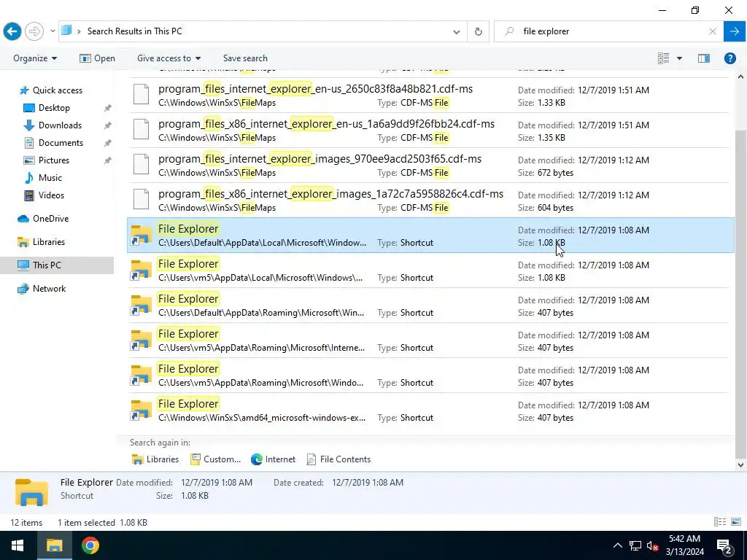Screen dimensions: 747x560
Task: Select program_files_x86_internet_explorer_en-us_1a6a9dd9f26fbb24.cdf-ms file
Action: coord(429,131)
